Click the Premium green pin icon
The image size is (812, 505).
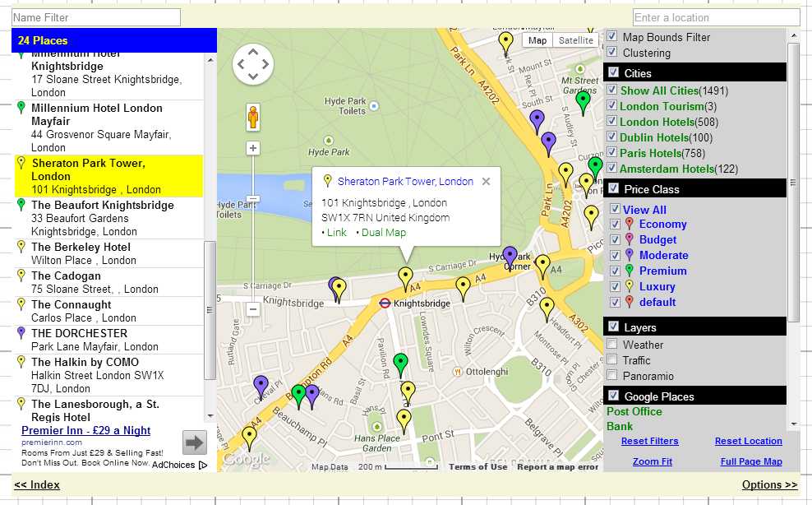point(630,271)
